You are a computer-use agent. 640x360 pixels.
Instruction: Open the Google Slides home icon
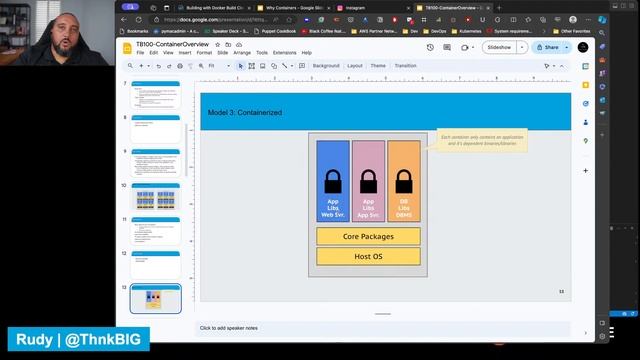tap(127, 48)
